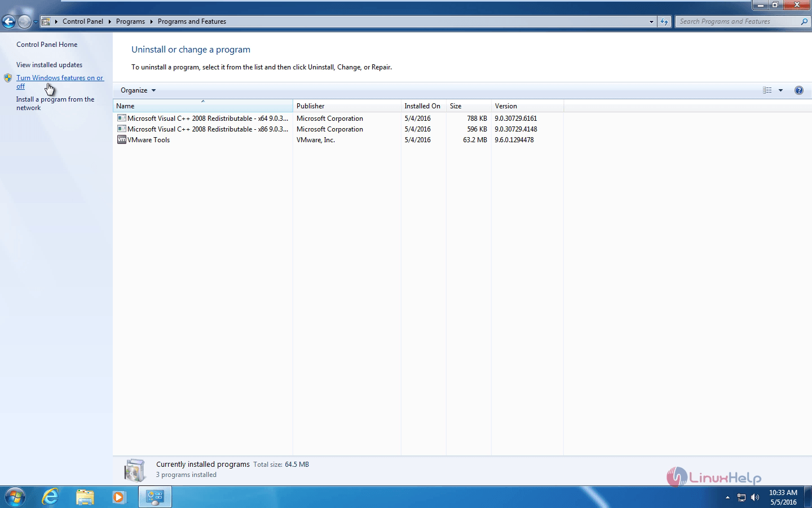
Task: Click the shield icon beside Windows features
Action: click(x=8, y=78)
